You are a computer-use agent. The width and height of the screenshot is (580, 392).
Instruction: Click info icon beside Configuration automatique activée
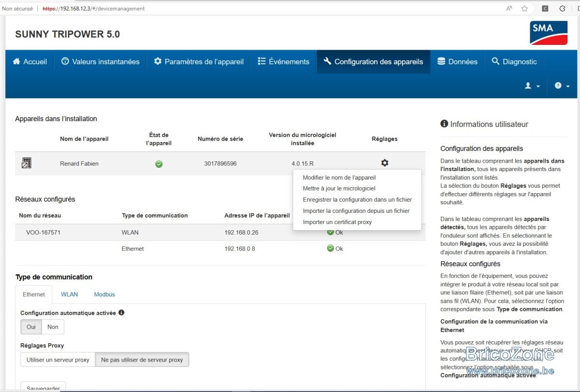[x=121, y=312]
